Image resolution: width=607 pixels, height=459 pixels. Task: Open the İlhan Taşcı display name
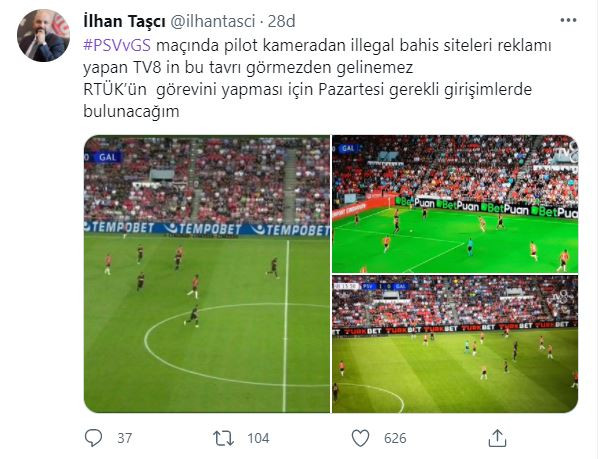[x=124, y=21]
